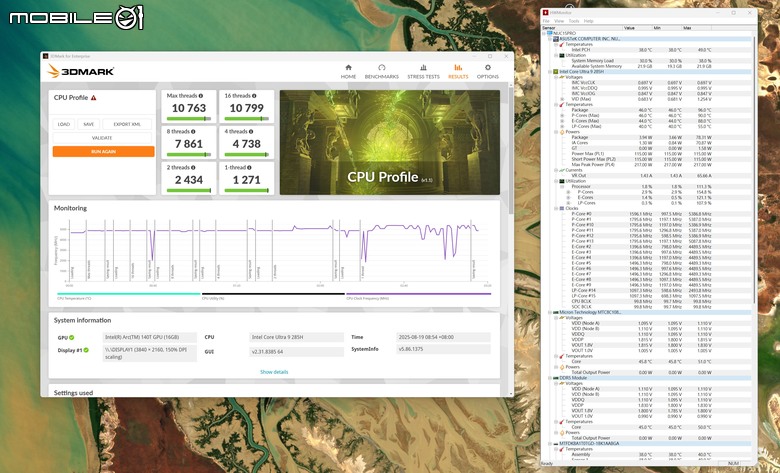The height and width of the screenshot is (473, 780).
Task: Click the 3DMark app icon in its title bar
Action: (x=45, y=56)
